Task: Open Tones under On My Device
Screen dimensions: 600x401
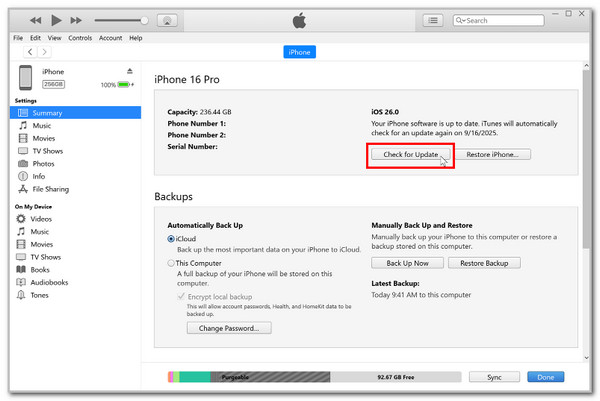Action: point(32,295)
